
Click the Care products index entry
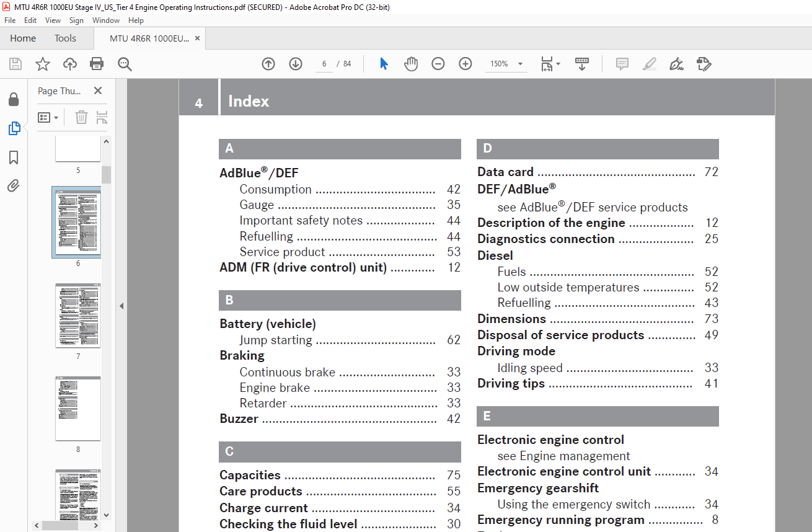tap(340, 491)
